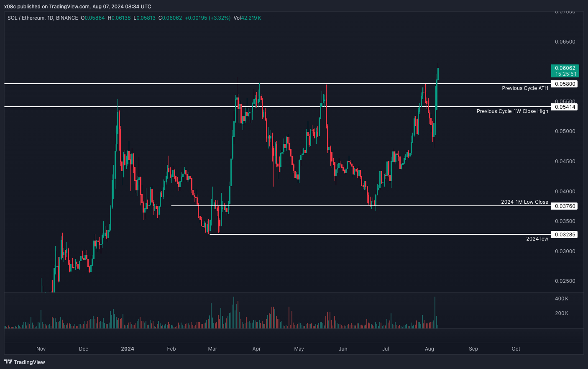Click the current price tag 0.06062
Image resolution: width=588 pixels, height=369 pixels.
coord(565,68)
